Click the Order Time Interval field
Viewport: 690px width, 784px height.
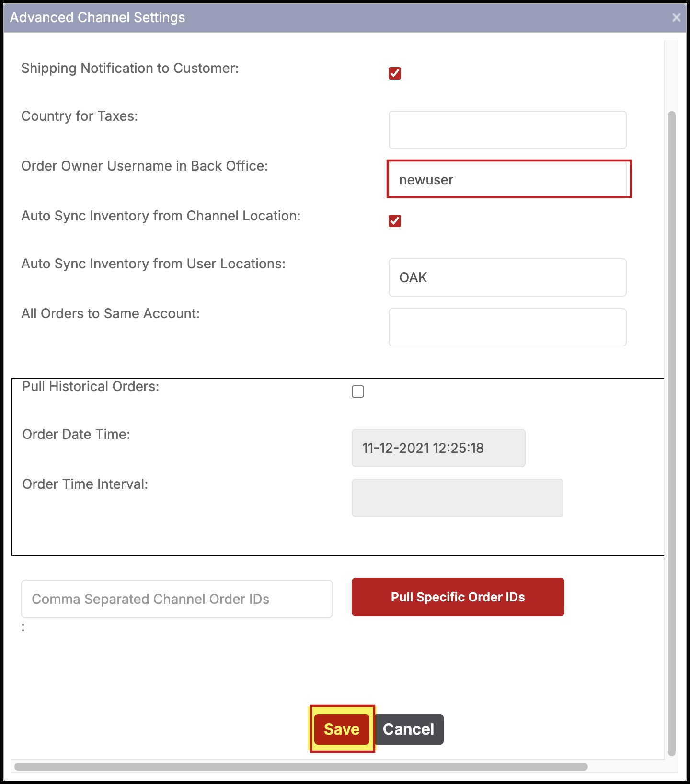pos(458,498)
